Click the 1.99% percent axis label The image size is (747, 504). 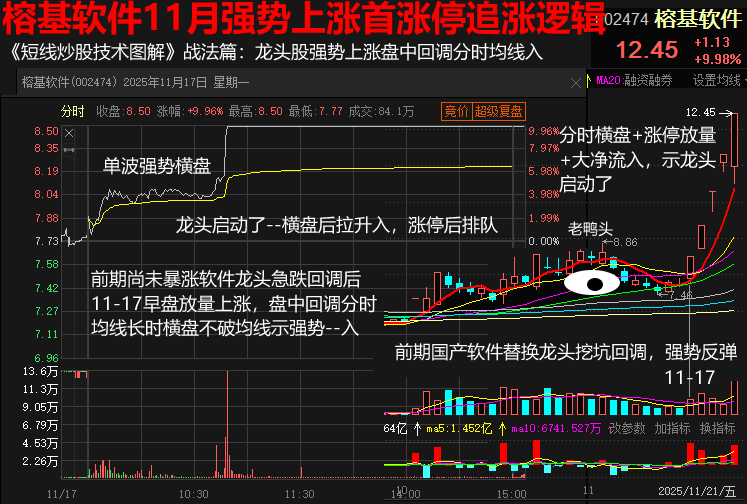tap(544, 218)
